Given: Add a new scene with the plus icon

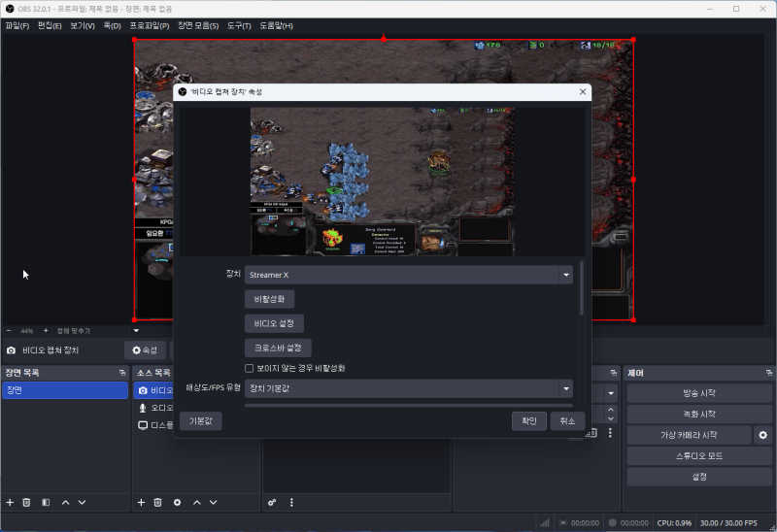Looking at the screenshot, I should coord(10,502).
